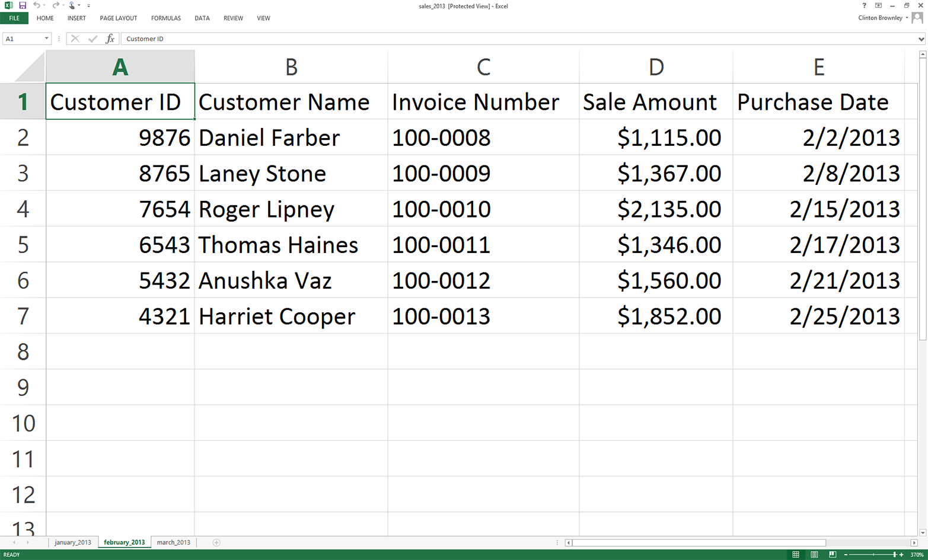Click the New Sheet plus icon
This screenshot has height=560, width=928.
click(216, 542)
